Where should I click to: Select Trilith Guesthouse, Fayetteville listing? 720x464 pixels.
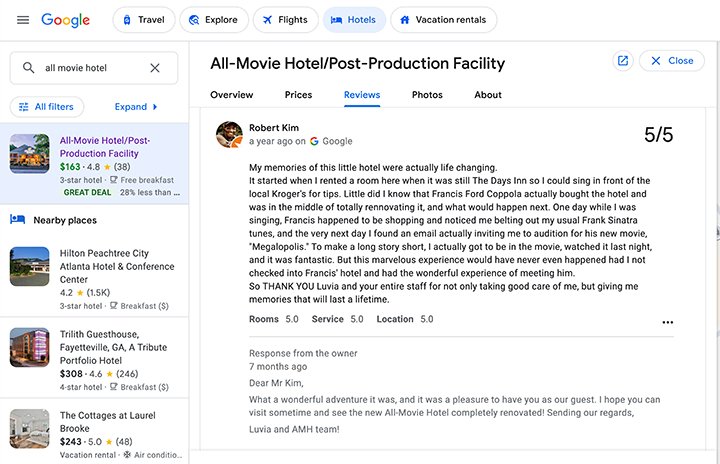coord(113,347)
